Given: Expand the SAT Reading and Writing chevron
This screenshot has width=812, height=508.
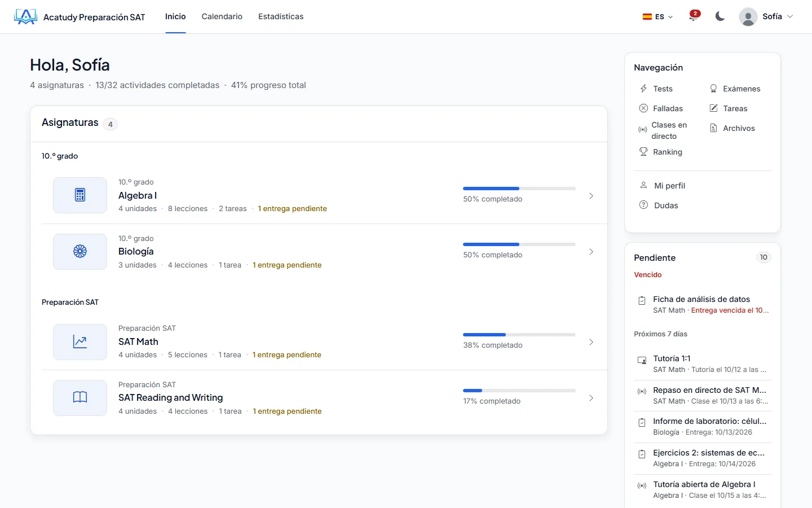Looking at the screenshot, I should [591, 398].
